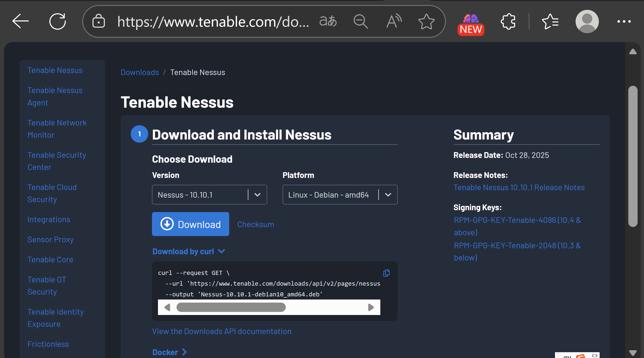Add page to favorites star icon
This screenshot has width=644, height=358.
[x=426, y=21]
